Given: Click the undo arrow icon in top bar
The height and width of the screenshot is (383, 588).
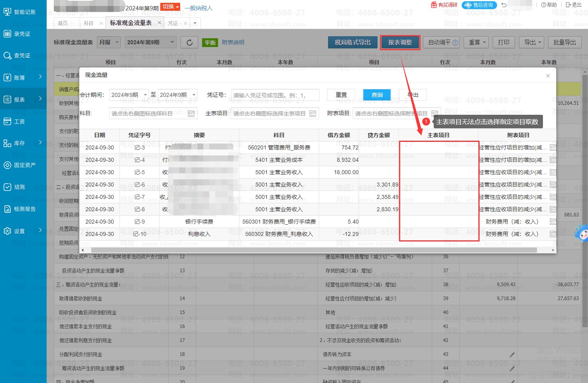Looking at the screenshot, I should (504, 5).
